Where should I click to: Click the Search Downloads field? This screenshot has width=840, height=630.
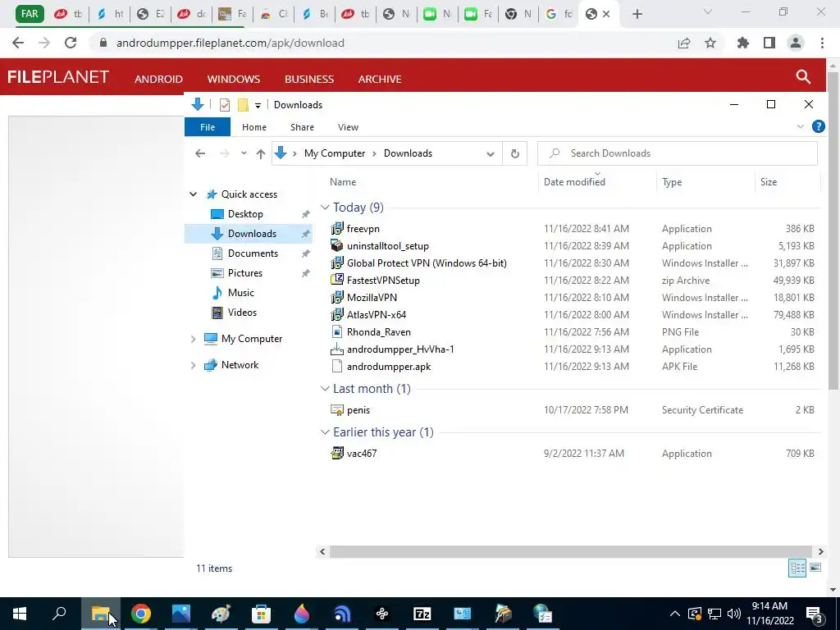click(677, 153)
